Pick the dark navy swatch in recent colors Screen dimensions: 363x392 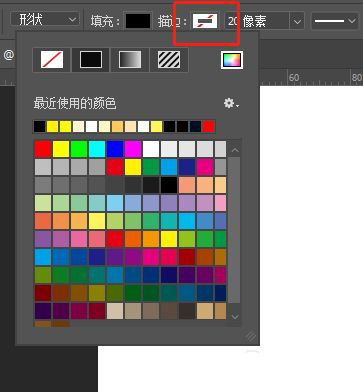click(196, 127)
